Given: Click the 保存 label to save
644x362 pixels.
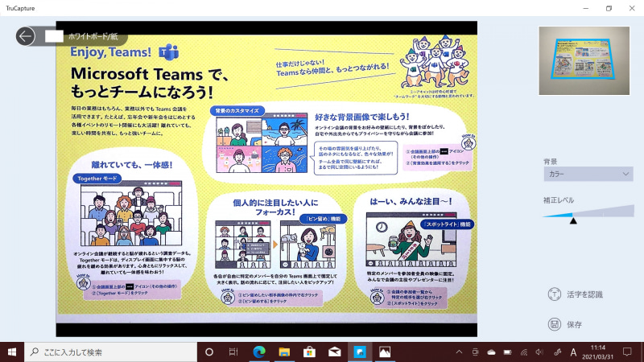Looking at the screenshot, I should pyautogui.click(x=574, y=325).
